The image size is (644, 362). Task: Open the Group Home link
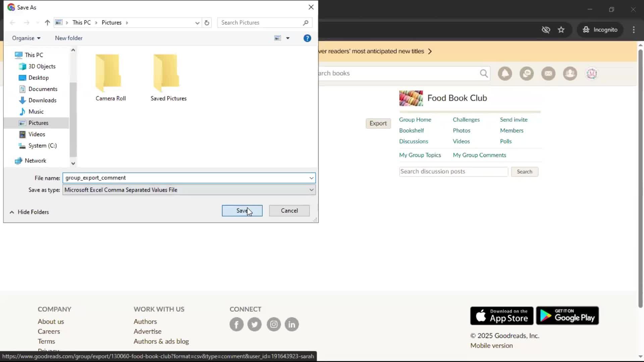(x=415, y=120)
